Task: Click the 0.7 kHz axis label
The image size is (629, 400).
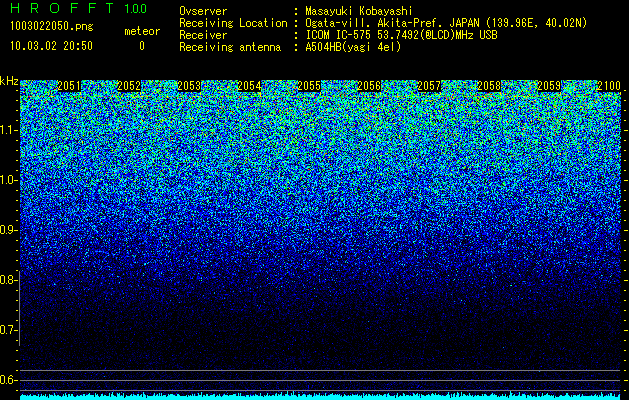Action: 7,330
